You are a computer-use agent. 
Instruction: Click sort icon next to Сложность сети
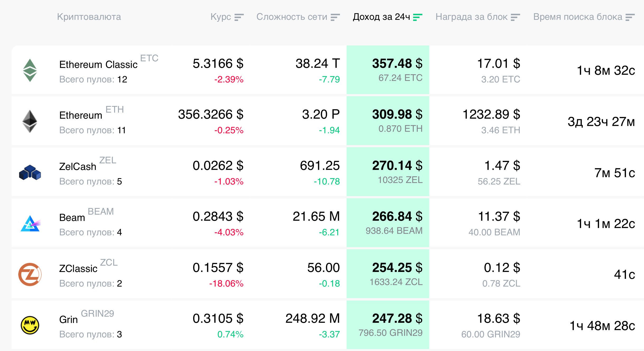tap(335, 17)
